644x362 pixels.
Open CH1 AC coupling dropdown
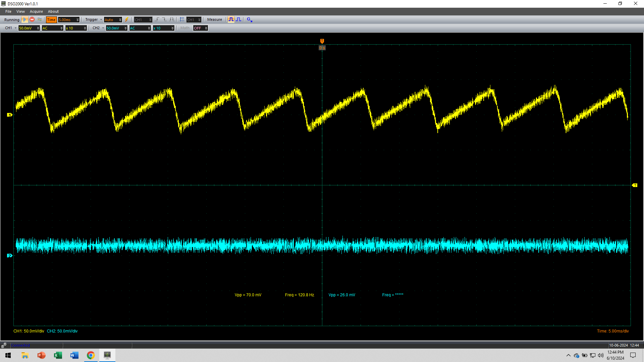point(53,28)
